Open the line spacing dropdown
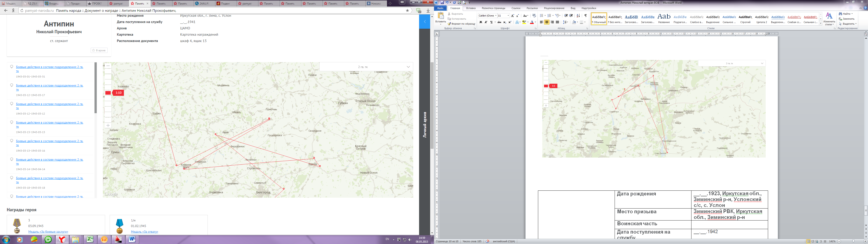 [x=566, y=22]
